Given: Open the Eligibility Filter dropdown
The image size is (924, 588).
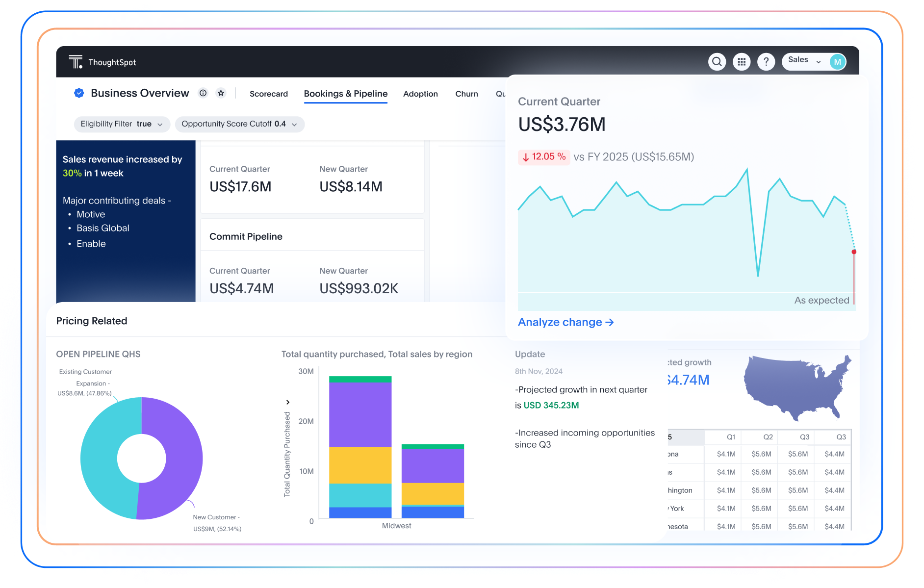Looking at the screenshot, I should click(121, 124).
